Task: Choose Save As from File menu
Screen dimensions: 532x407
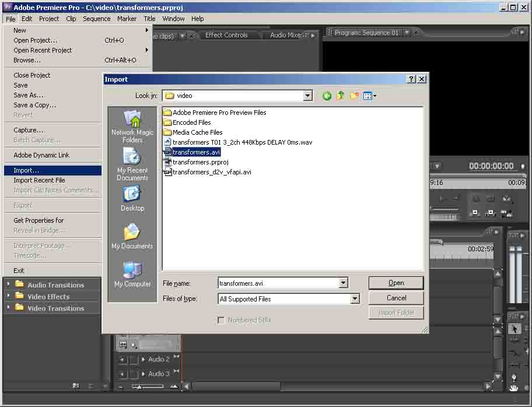Action: point(53,95)
